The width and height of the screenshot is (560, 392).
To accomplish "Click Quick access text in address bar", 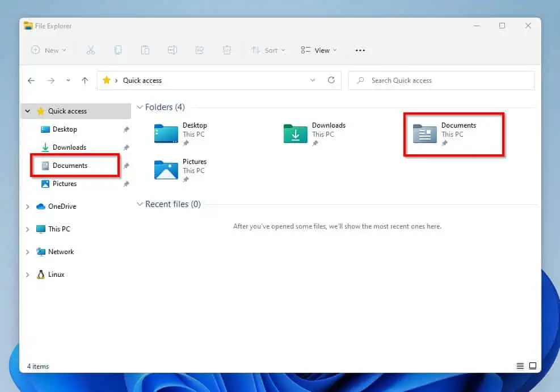I will pyautogui.click(x=142, y=81).
